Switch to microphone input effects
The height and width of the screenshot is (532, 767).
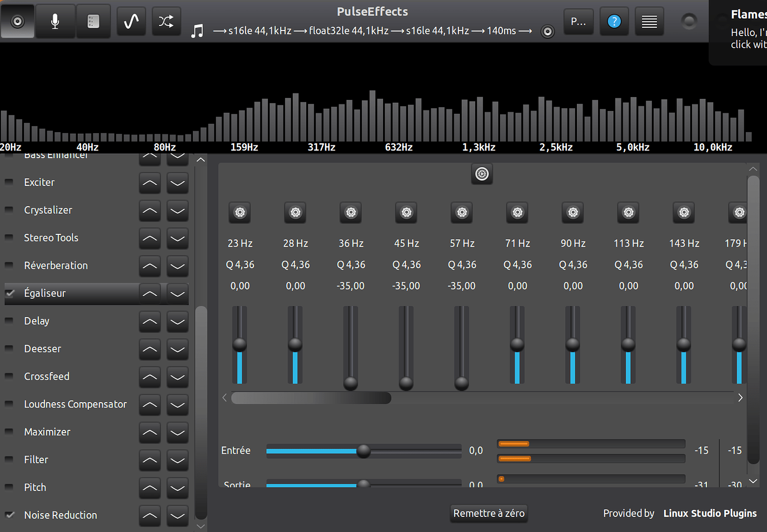tap(55, 21)
